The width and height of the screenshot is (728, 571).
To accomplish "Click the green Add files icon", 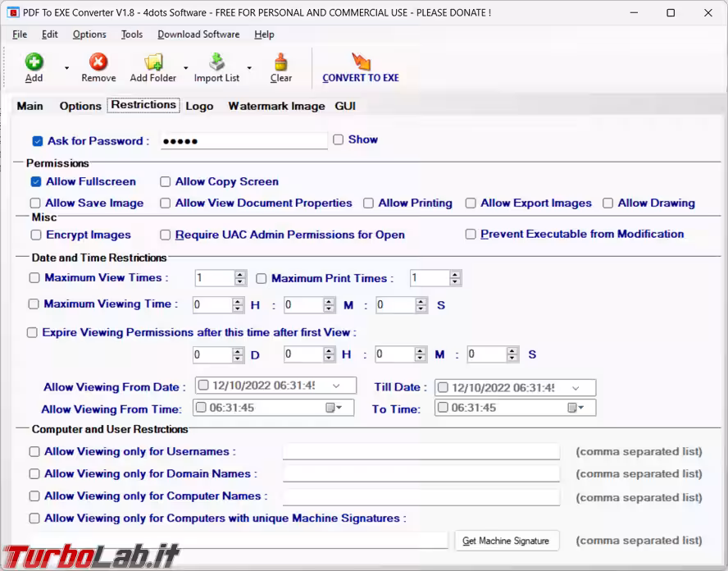I will [34, 62].
